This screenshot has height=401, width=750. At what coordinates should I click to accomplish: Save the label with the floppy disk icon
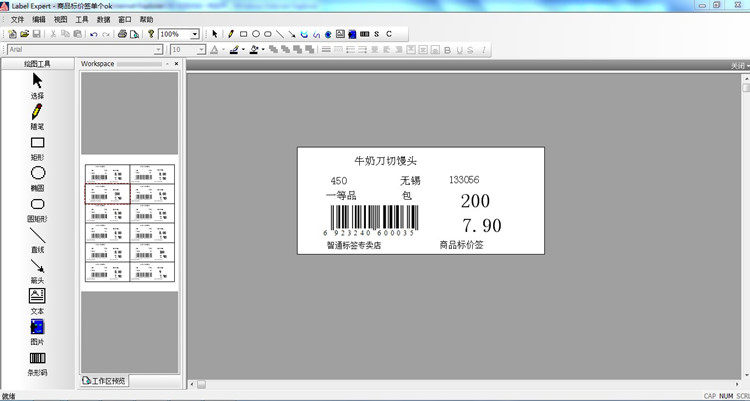click(36, 34)
